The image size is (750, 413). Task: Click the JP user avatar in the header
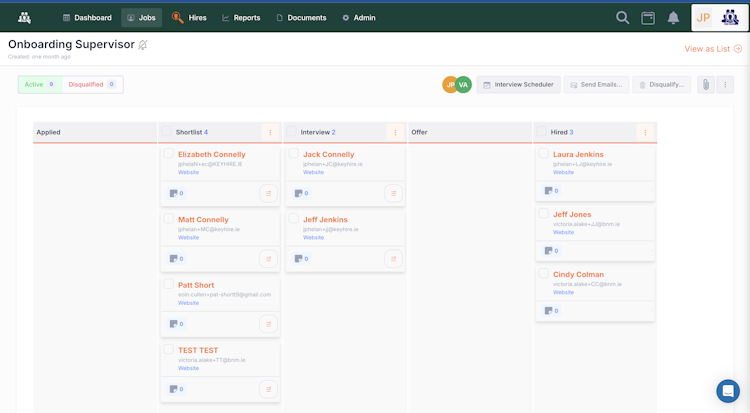click(x=703, y=18)
